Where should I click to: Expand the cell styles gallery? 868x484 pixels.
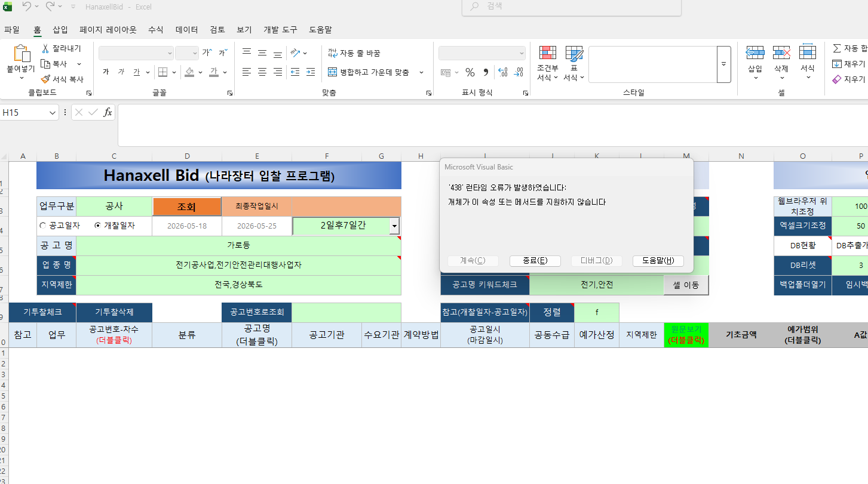pyautogui.click(x=723, y=64)
